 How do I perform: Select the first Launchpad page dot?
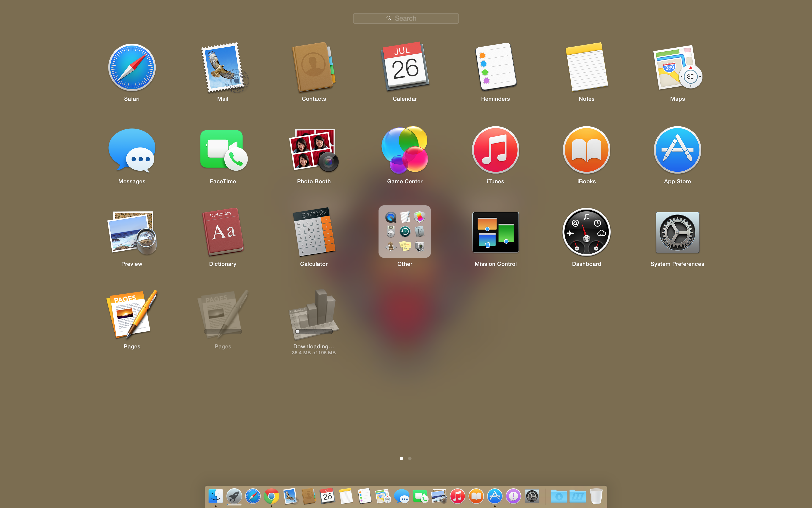[x=401, y=458]
